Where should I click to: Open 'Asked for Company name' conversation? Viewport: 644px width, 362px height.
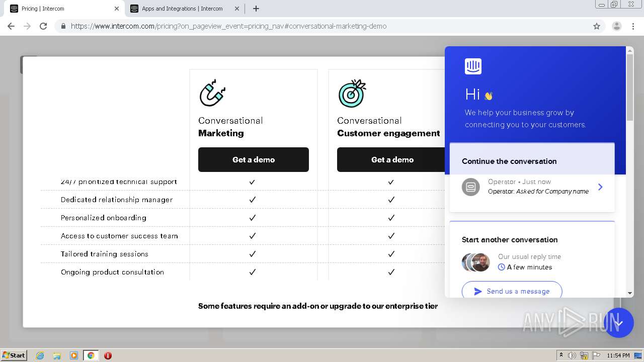point(532,187)
